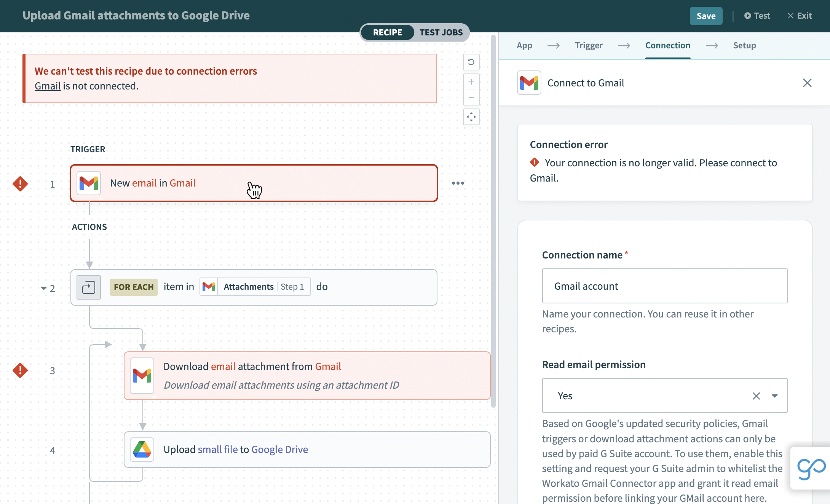Image resolution: width=830 pixels, height=504 pixels.
Task: Open the three-dot menu for trigger step
Action: [458, 183]
